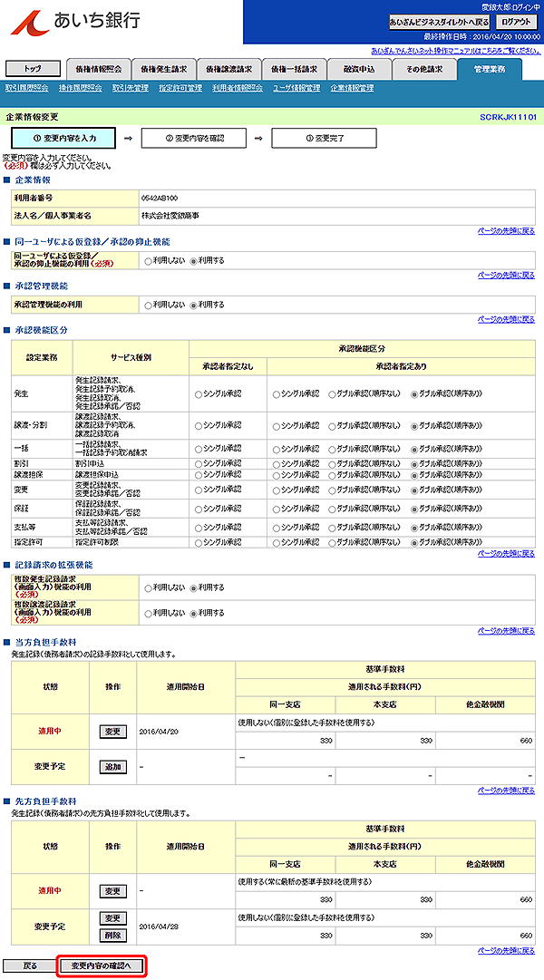544x980 pixels.
Task: Go to the 債権譲渡請求 tab
Action: [228, 69]
